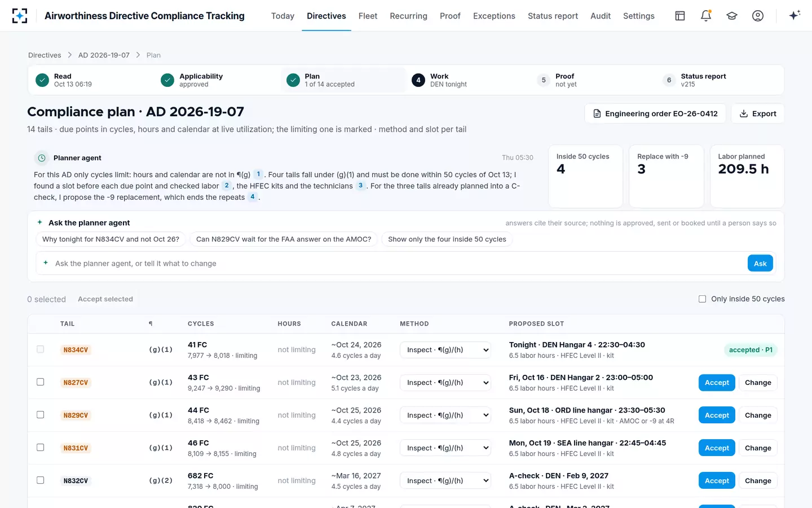
Task: Open citation 3 in planner summary
Action: (x=360, y=186)
